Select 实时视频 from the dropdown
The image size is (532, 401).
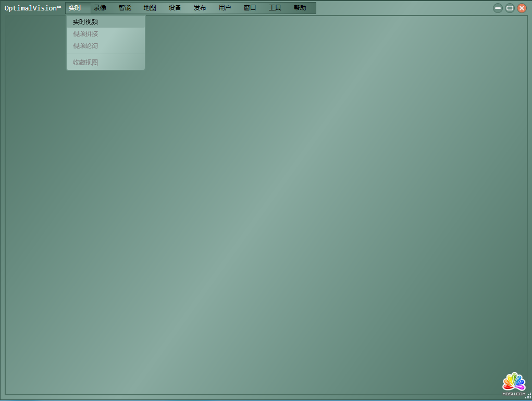(x=85, y=22)
